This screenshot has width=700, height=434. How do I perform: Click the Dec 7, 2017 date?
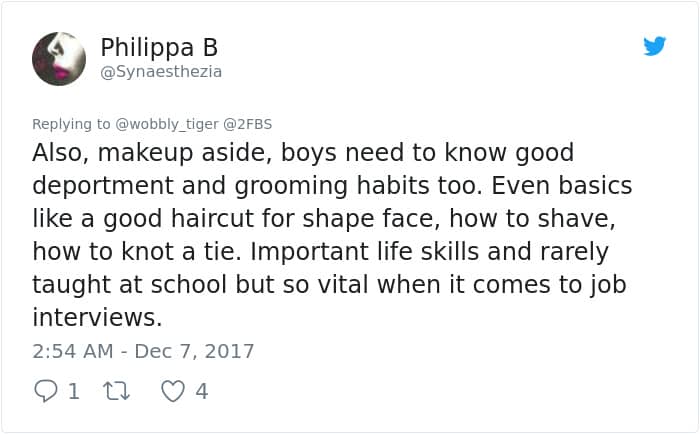pos(192,351)
